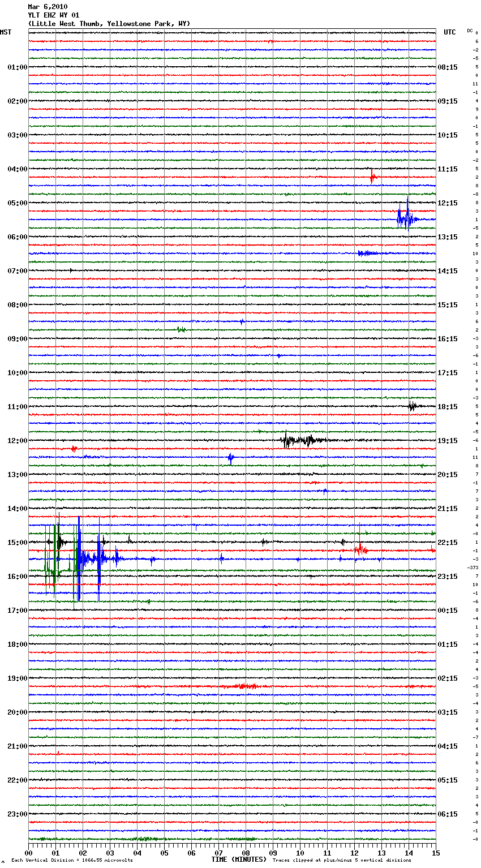Click the '15:00' MST row label
Screen dimensions: 481x868
pos(18,543)
